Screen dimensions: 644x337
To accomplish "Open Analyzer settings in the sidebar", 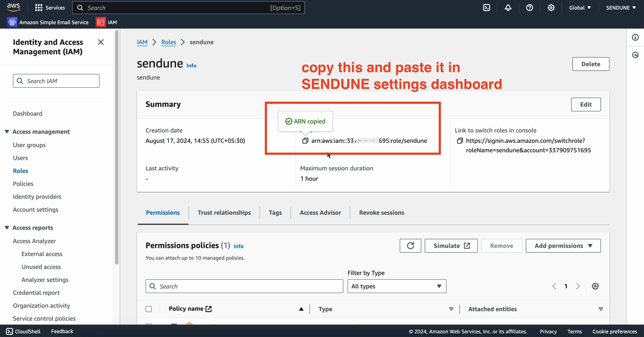I will point(45,280).
